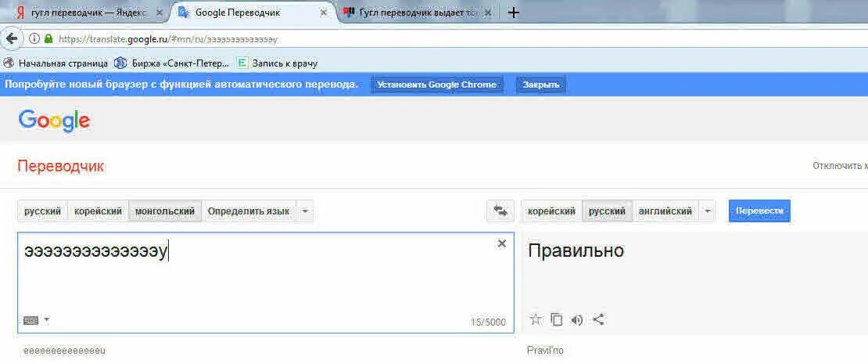Screen dimensions: 868x364
Task: Close the Yandex search tab
Action: click(x=160, y=13)
